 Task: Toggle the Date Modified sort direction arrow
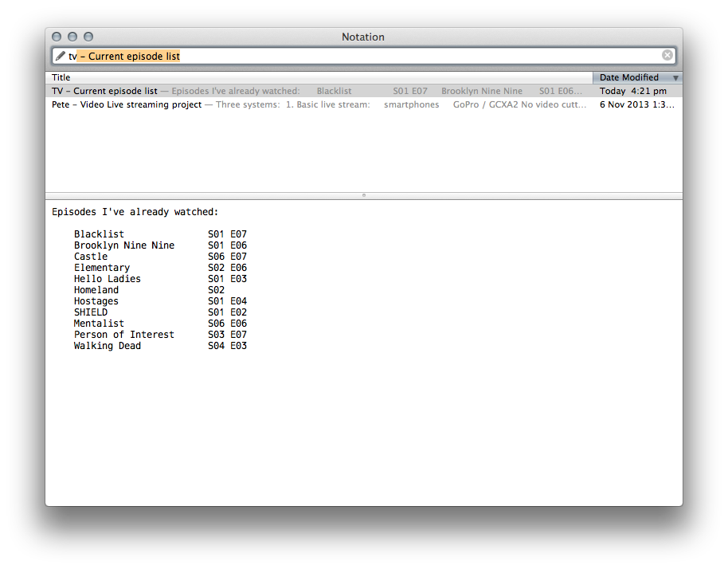pyautogui.click(x=675, y=78)
